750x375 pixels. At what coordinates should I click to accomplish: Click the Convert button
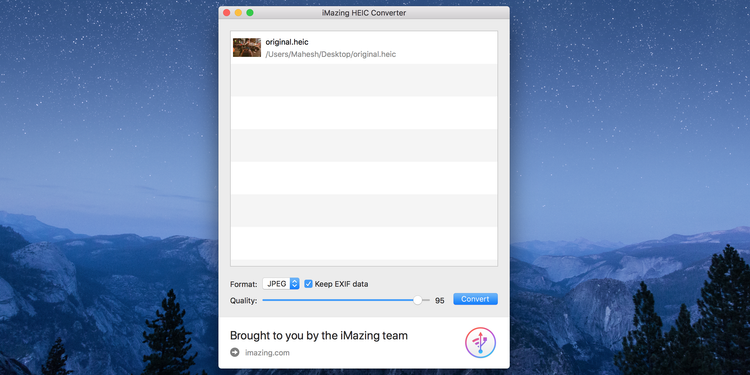coord(475,299)
